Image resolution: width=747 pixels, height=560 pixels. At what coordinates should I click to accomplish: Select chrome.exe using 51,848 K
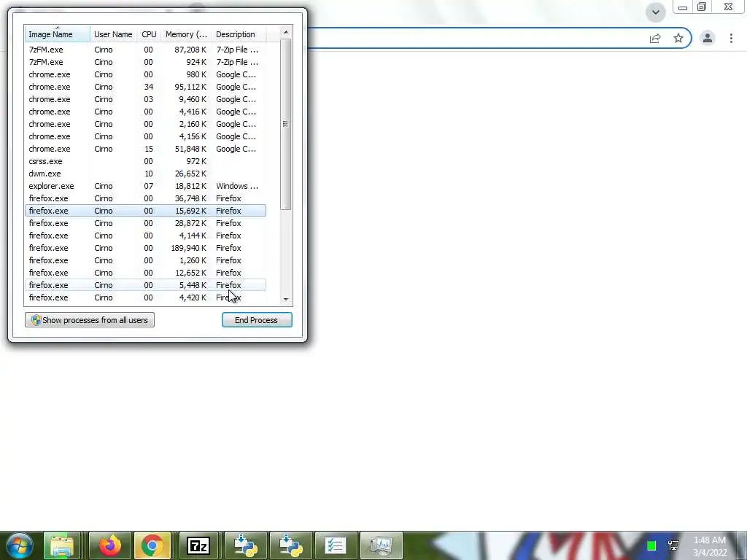pos(145,149)
